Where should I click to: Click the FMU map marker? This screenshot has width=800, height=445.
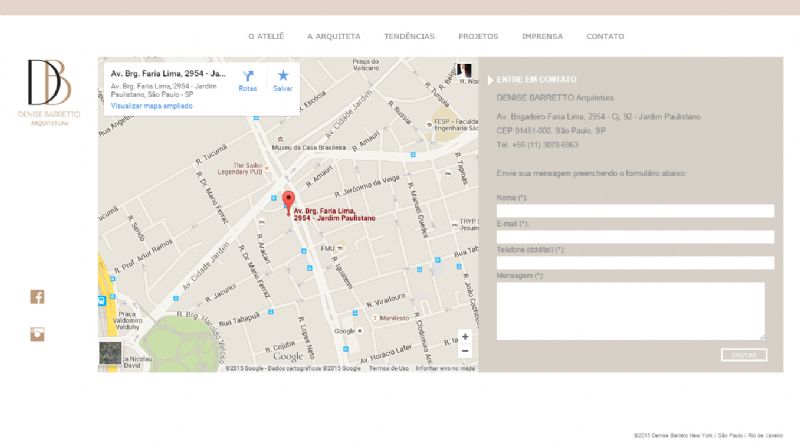(x=340, y=248)
